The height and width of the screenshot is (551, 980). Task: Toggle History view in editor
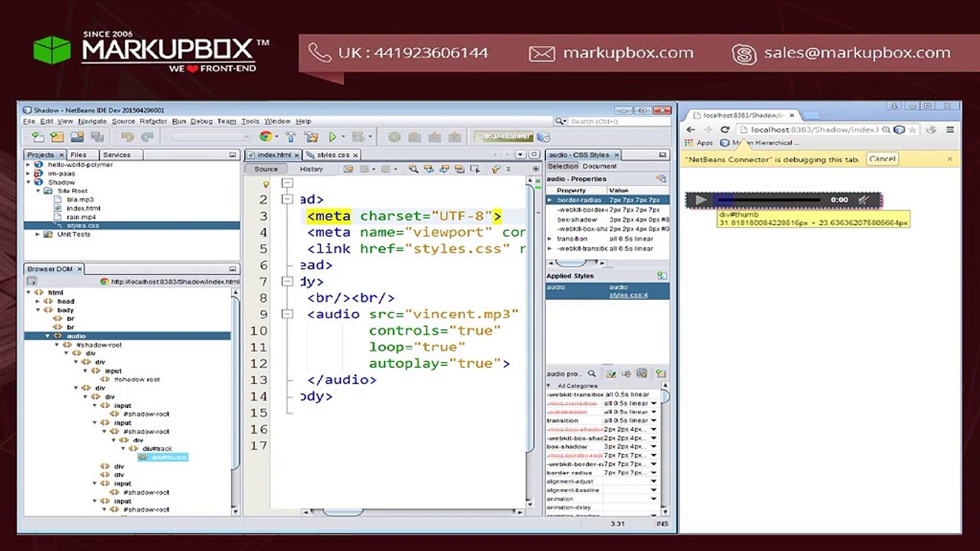(x=311, y=169)
